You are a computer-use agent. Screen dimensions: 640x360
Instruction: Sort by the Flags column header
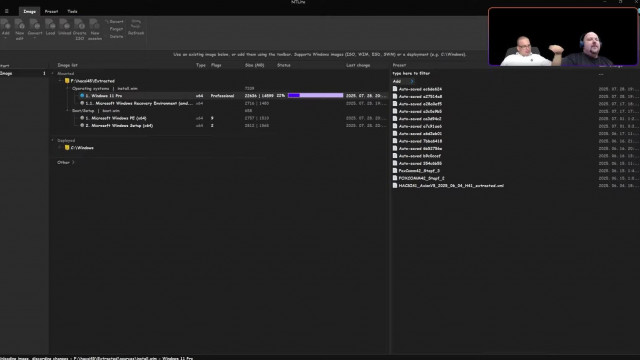(x=216, y=65)
